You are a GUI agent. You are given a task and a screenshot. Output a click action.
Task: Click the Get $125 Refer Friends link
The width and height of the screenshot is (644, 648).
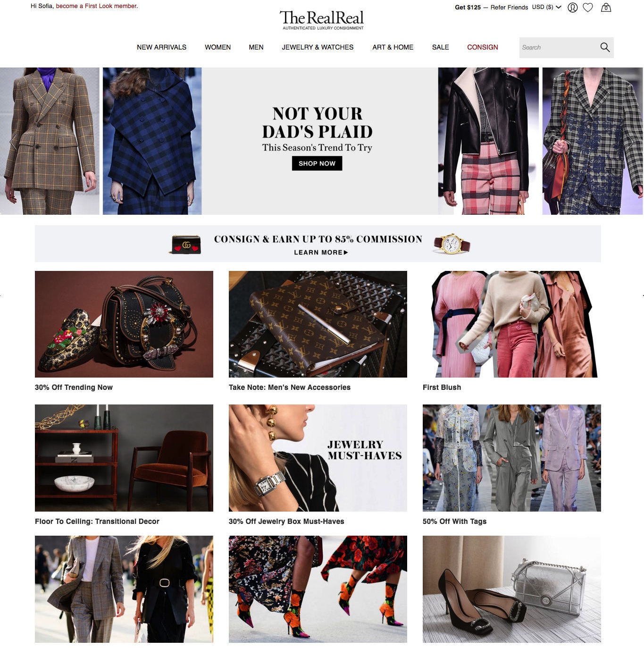click(x=491, y=7)
